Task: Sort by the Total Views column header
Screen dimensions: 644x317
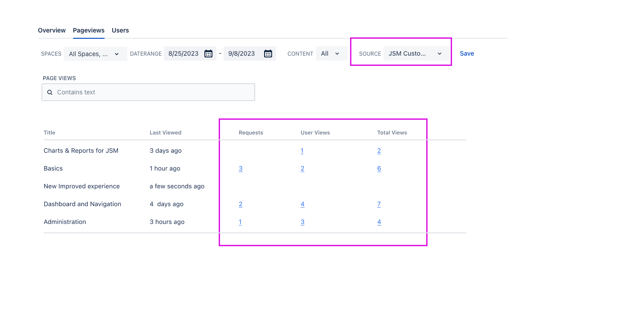Action: [392, 133]
